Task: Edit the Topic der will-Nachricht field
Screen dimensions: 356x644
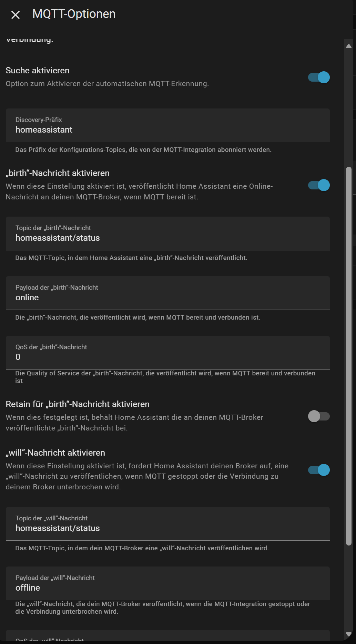Action: pyautogui.click(x=167, y=524)
